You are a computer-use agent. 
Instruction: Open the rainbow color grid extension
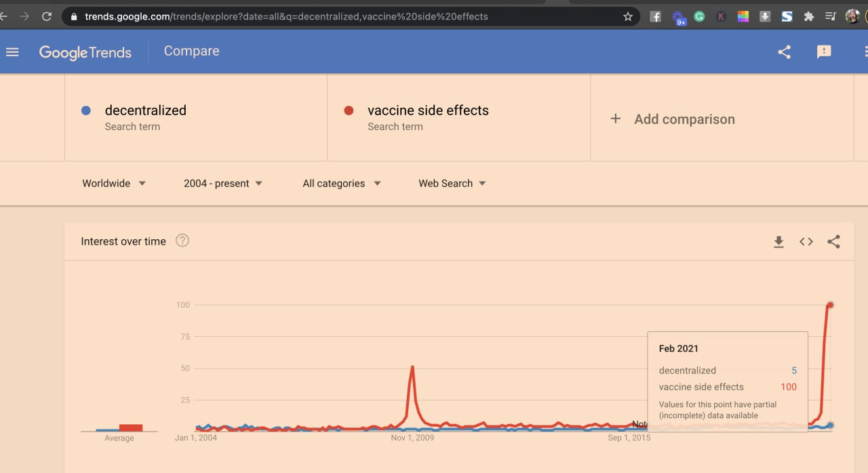[743, 16]
